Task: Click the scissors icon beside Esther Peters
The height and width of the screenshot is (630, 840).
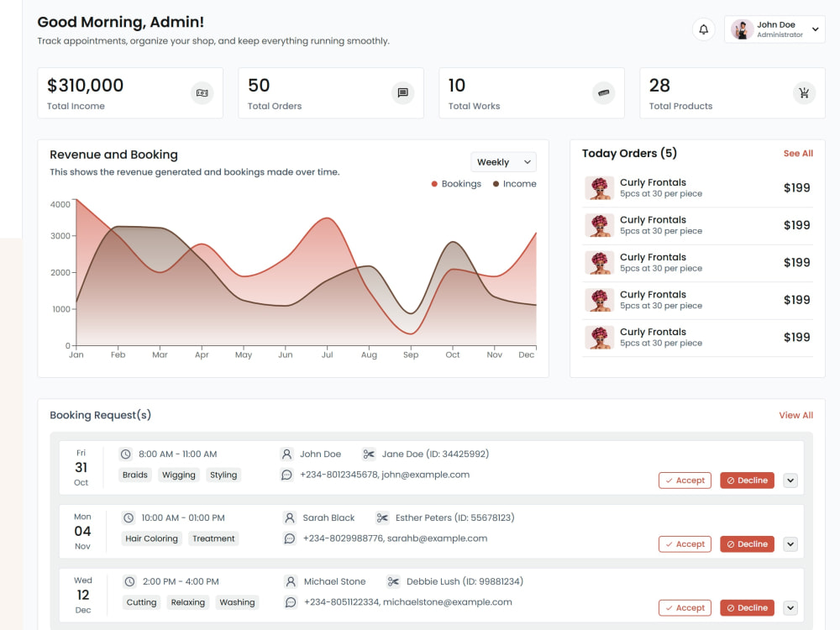Action: pyautogui.click(x=382, y=518)
